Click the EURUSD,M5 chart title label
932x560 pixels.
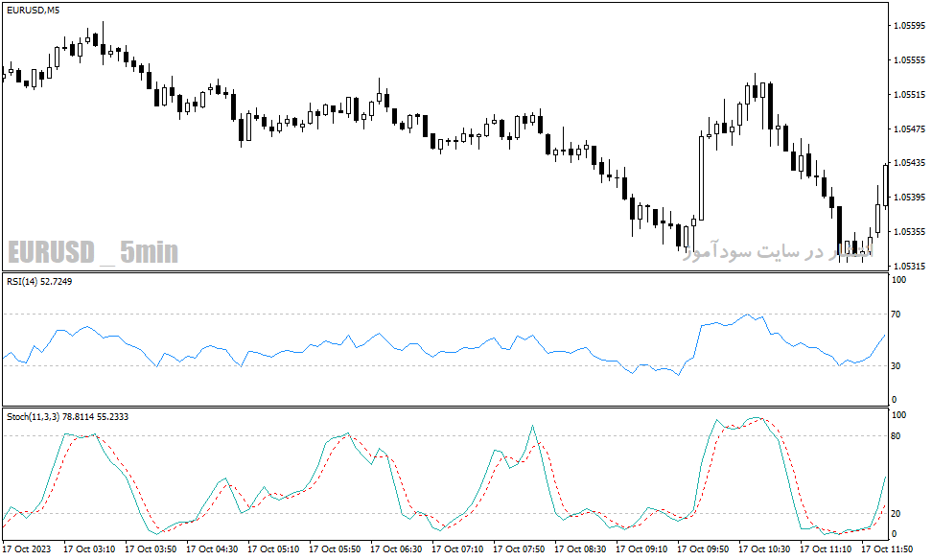click(33, 11)
